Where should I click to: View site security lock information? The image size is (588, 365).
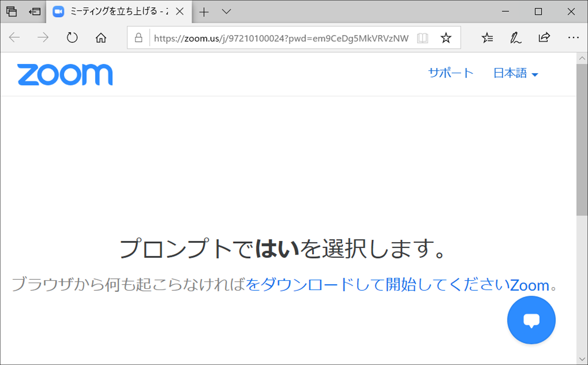(x=138, y=38)
